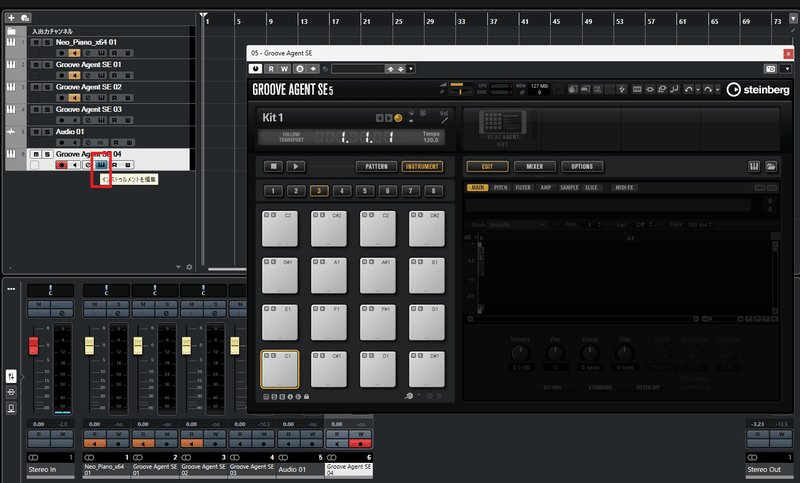Toggle monitor on Groove Agent SE 02 track
This screenshot has width=800, height=483.
pos(74,98)
